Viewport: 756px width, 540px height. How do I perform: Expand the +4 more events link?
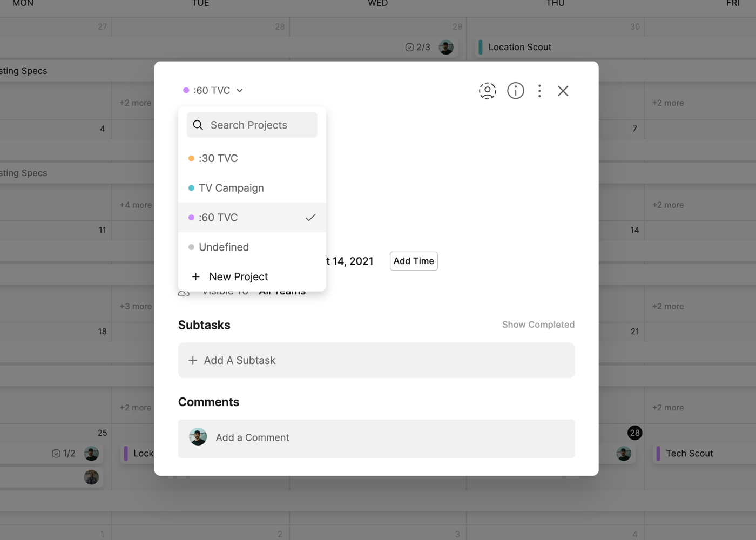136,205
